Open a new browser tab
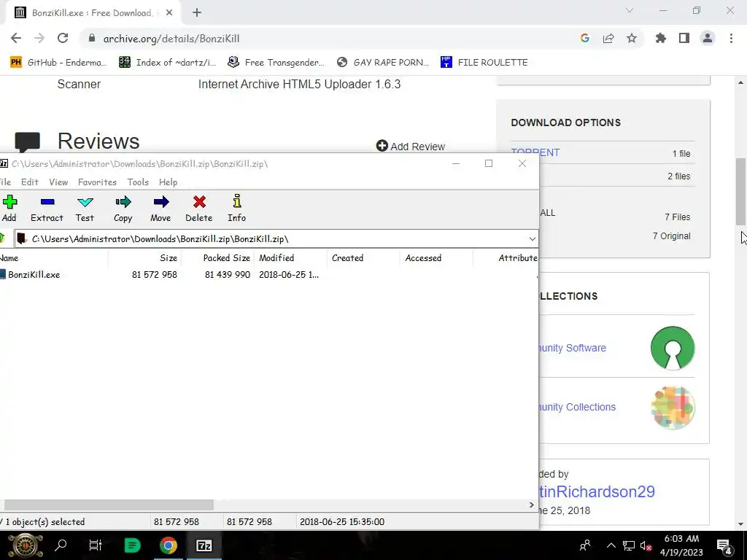The image size is (747, 560). click(x=197, y=13)
